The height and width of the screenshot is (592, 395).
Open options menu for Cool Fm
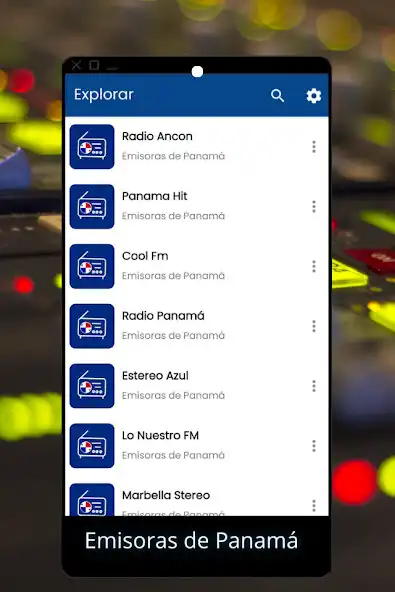click(x=314, y=266)
